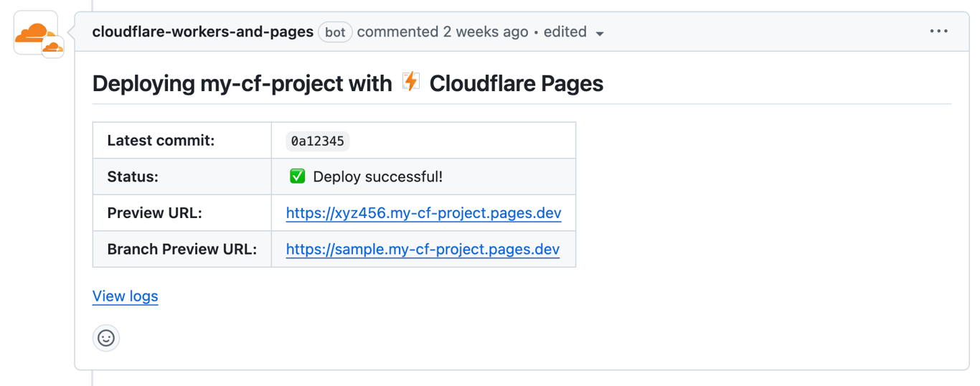Image resolution: width=980 pixels, height=386 pixels.
Task: Open the cloudflare-workers-and-pages profile link
Action: pos(202,32)
